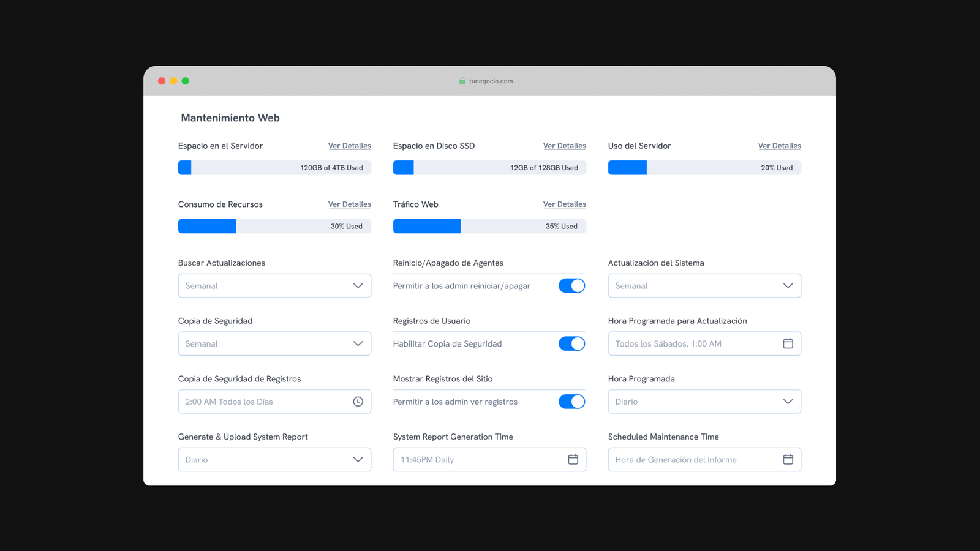Viewport: 980px width, 551px height.
Task: Click the 30% Used resource bar
Action: pyautogui.click(x=274, y=227)
